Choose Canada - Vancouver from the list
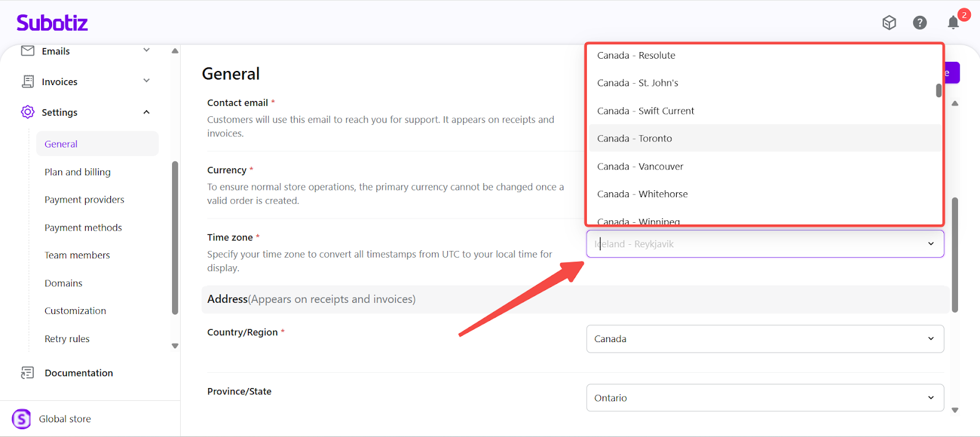980x437 pixels. (640, 166)
